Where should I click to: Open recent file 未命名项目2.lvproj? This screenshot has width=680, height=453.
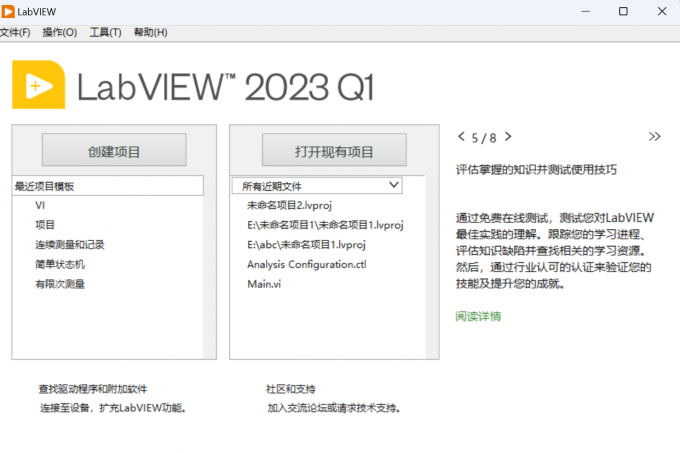coord(289,205)
